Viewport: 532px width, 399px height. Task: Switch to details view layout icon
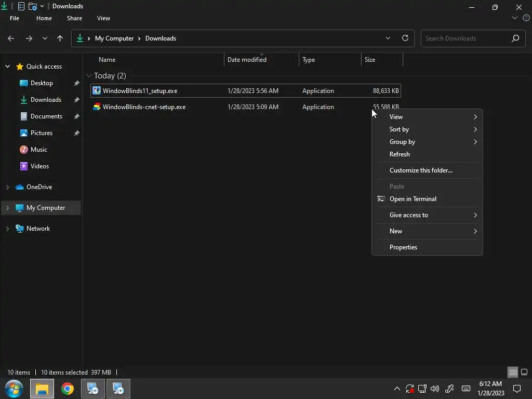coord(513,372)
